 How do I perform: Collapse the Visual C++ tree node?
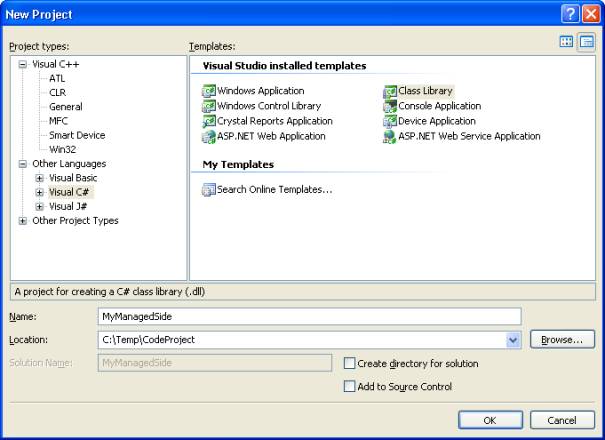(23, 64)
